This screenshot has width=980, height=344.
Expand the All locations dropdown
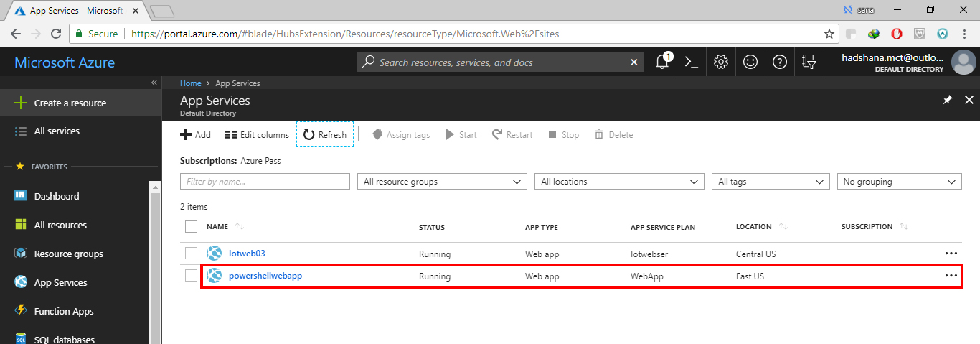619,182
